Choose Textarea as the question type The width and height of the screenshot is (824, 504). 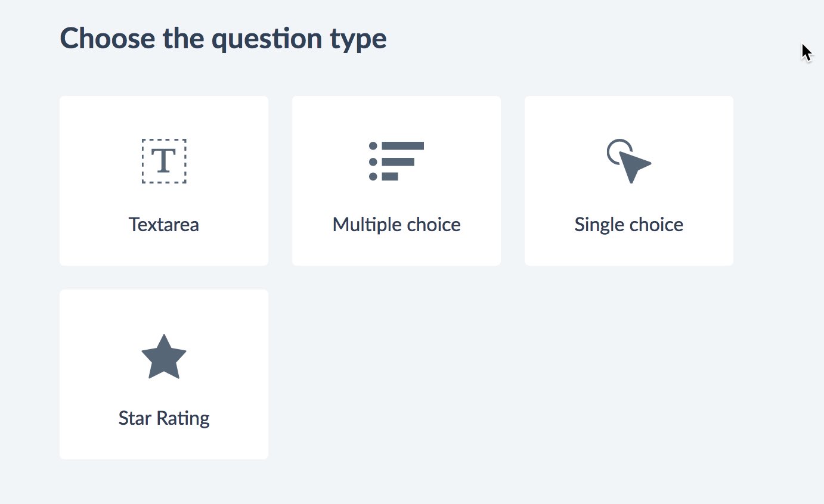click(x=164, y=181)
